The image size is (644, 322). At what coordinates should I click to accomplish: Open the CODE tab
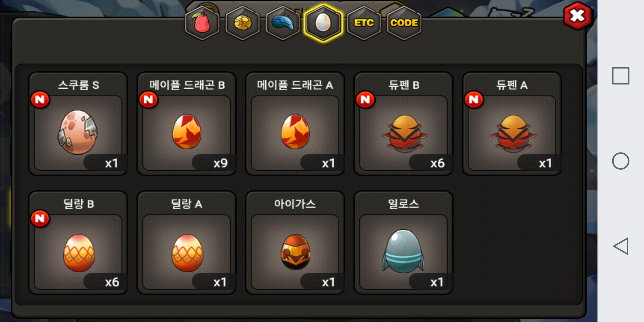404,23
